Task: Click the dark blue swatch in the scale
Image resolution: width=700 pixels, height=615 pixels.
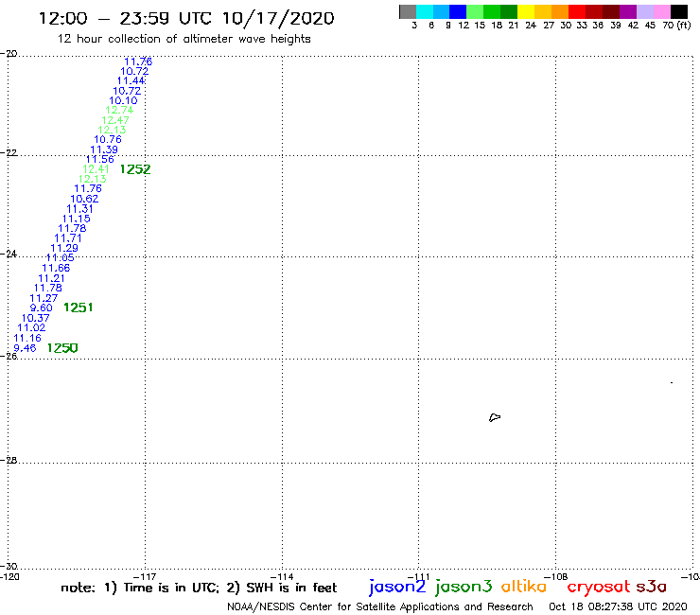Action: (458, 11)
